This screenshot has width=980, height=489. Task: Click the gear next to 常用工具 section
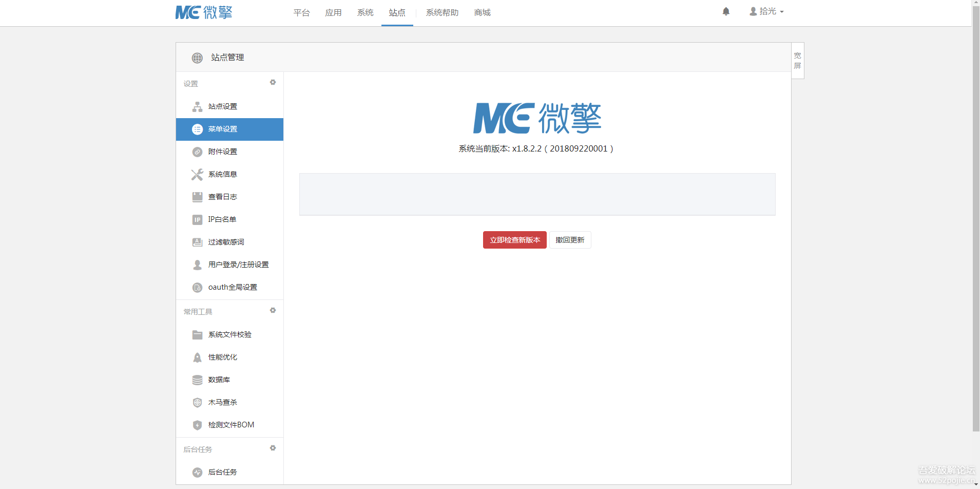coord(273,310)
